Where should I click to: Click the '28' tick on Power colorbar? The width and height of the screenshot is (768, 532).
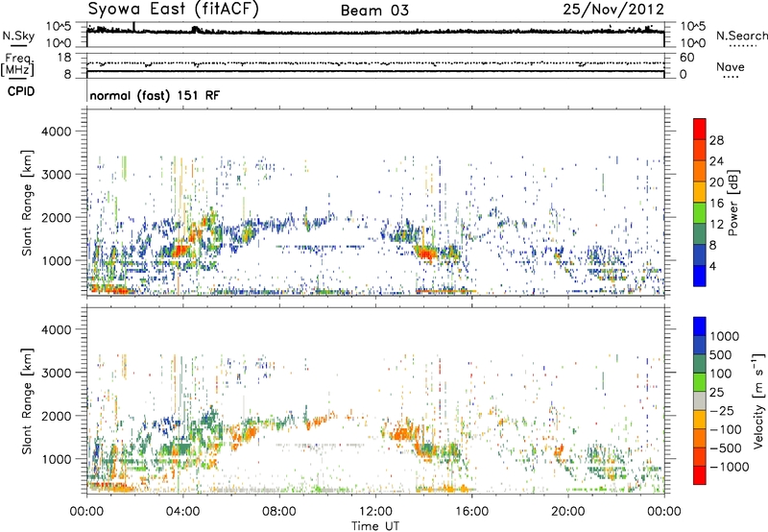pos(716,140)
